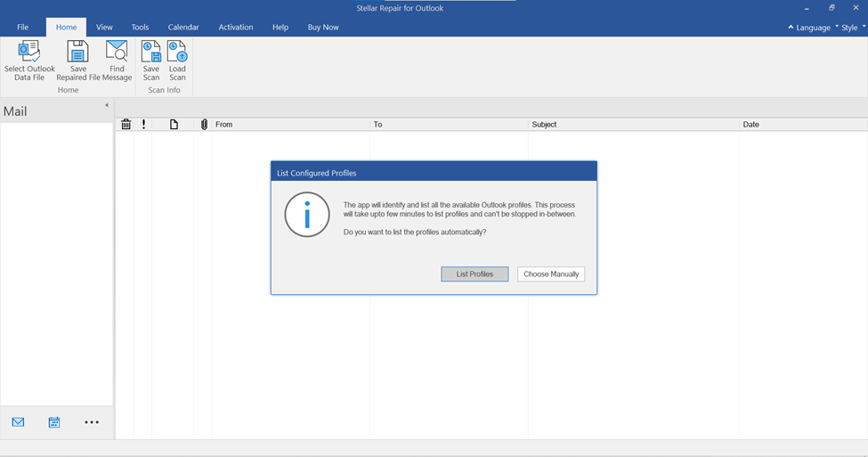Click Save Repaired File icon
The width and height of the screenshot is (868, 457).
[77, 52]
